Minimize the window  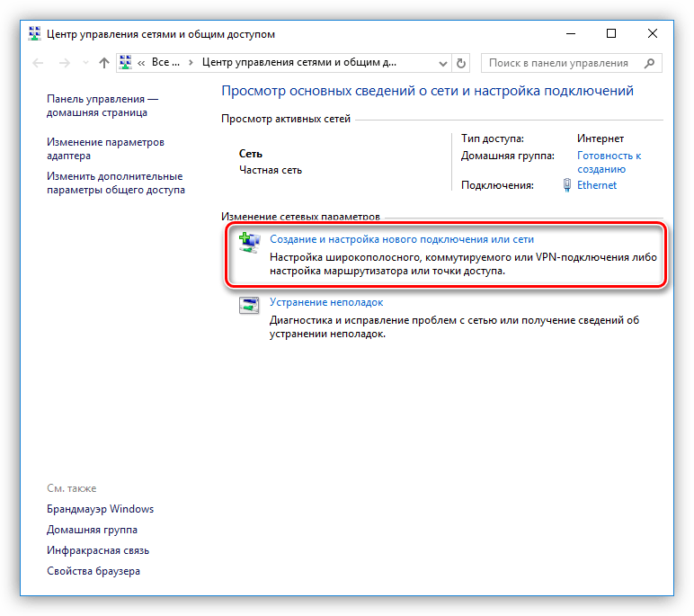coord(571,33)
